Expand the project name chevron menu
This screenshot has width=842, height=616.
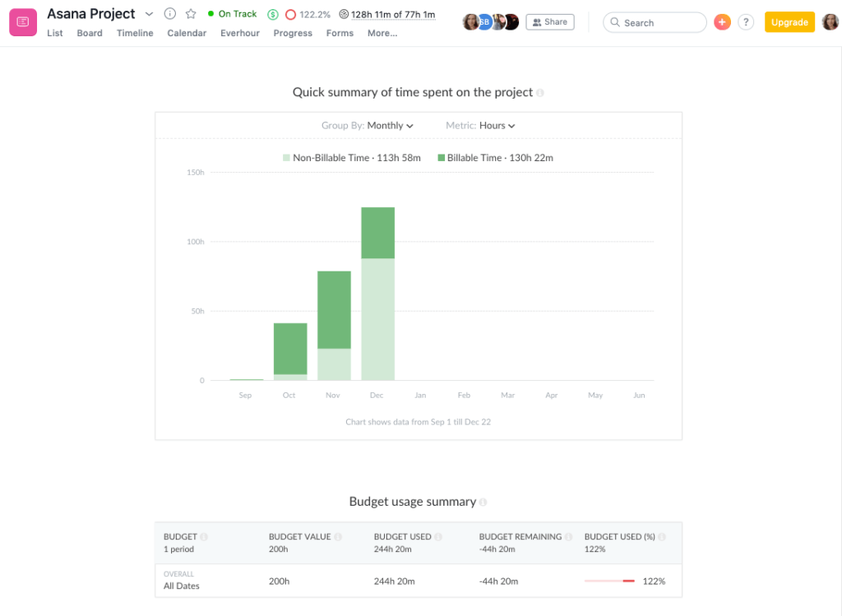(x=149, y=13)
